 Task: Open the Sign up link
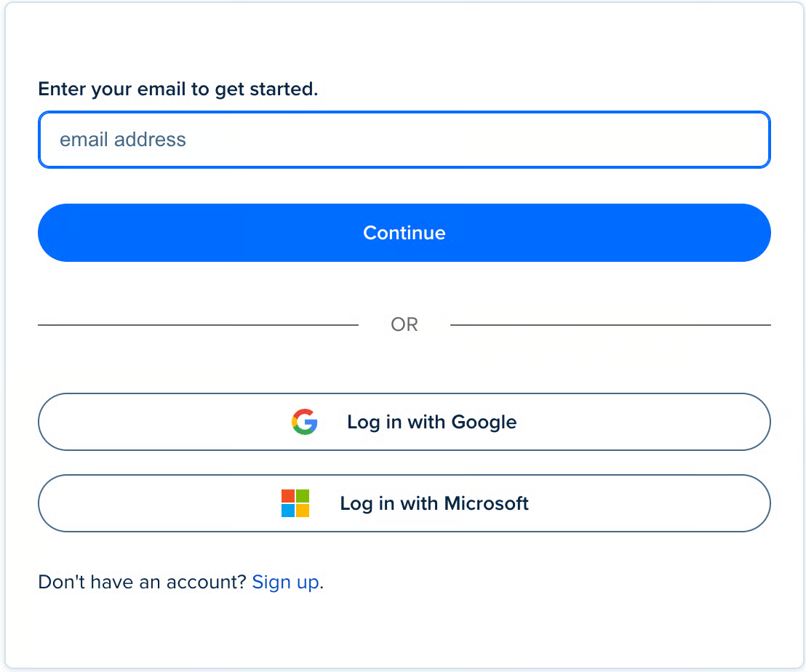pyautogui.click(x=285, y=582)
